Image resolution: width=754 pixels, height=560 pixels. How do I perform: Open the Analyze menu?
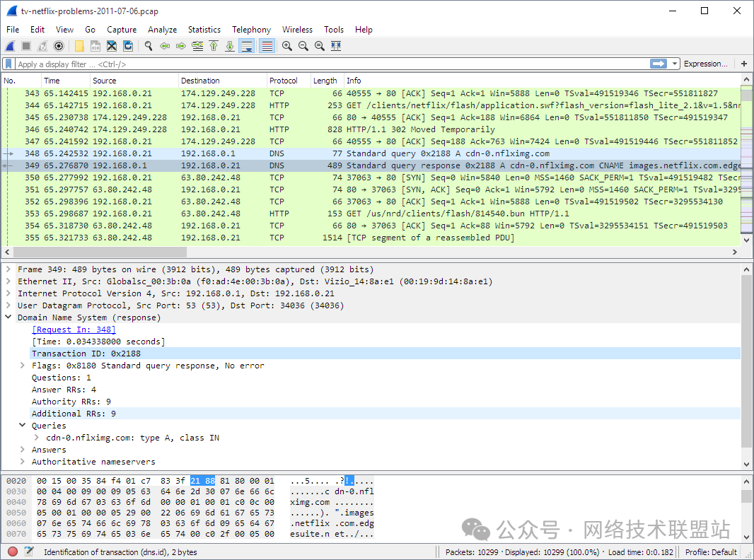tap(162, 30)
